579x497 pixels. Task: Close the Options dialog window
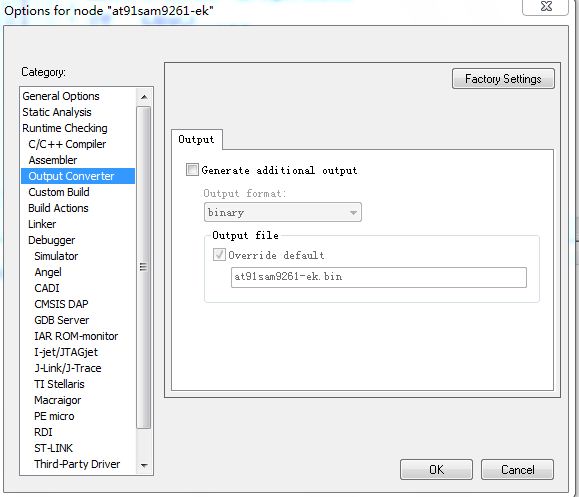(545, 7)
